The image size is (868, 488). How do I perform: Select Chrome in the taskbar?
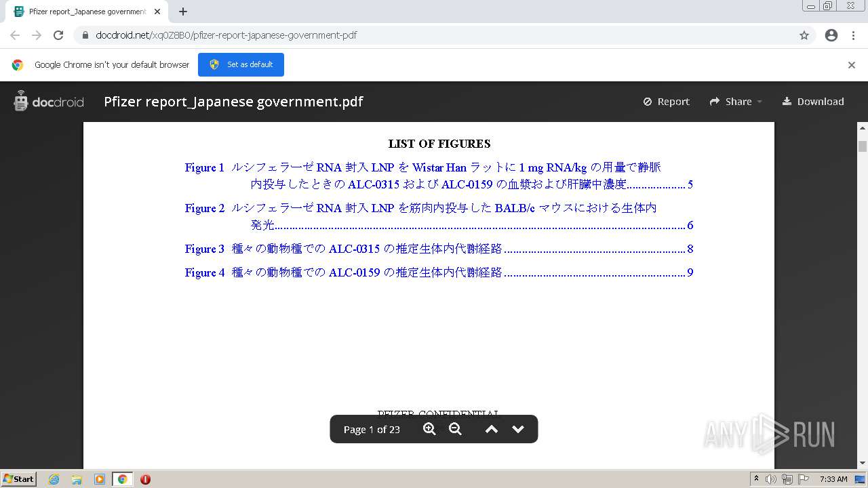[122, 479]
